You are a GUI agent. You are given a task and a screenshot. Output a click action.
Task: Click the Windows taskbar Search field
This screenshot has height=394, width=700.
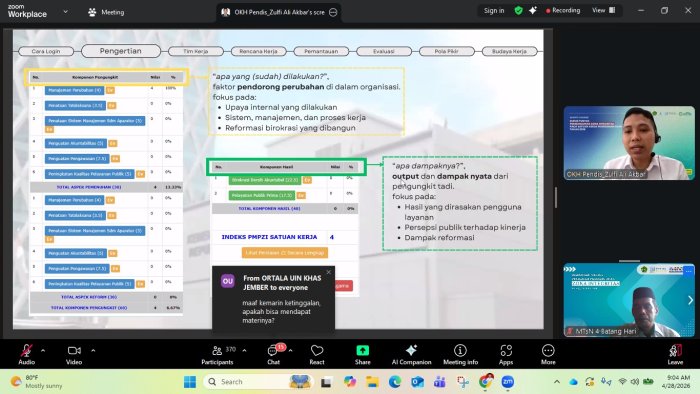point(258,382)
